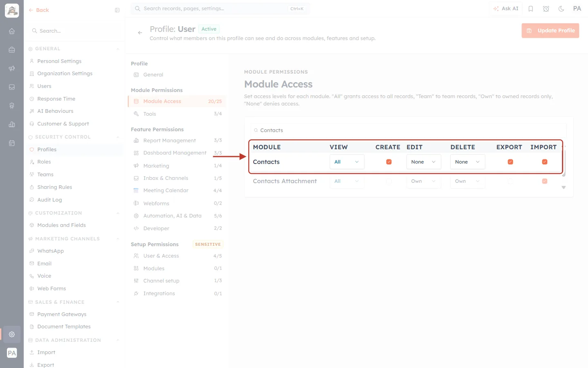Toggle the Import checkbox for Contacts
588x368 pixels.
(x=544, y=162)
